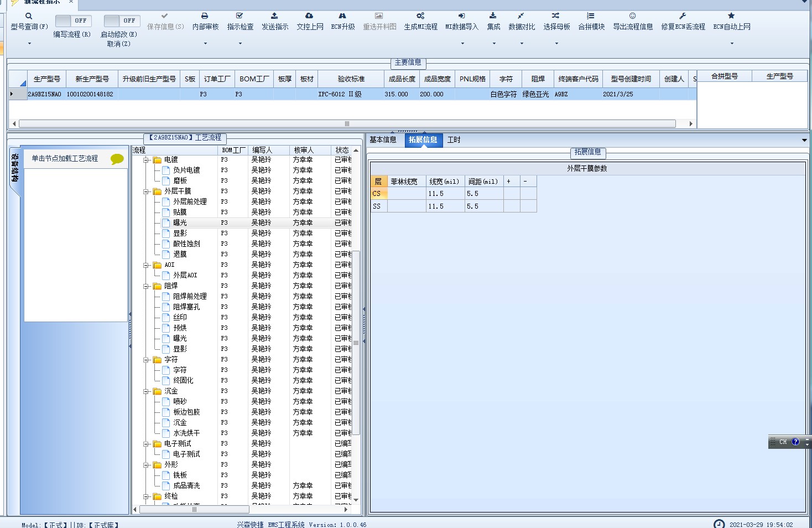Select the 曝光 step under 外层干膜
Image resolution: width=812 pixels, height=528 pixels.
180,223
